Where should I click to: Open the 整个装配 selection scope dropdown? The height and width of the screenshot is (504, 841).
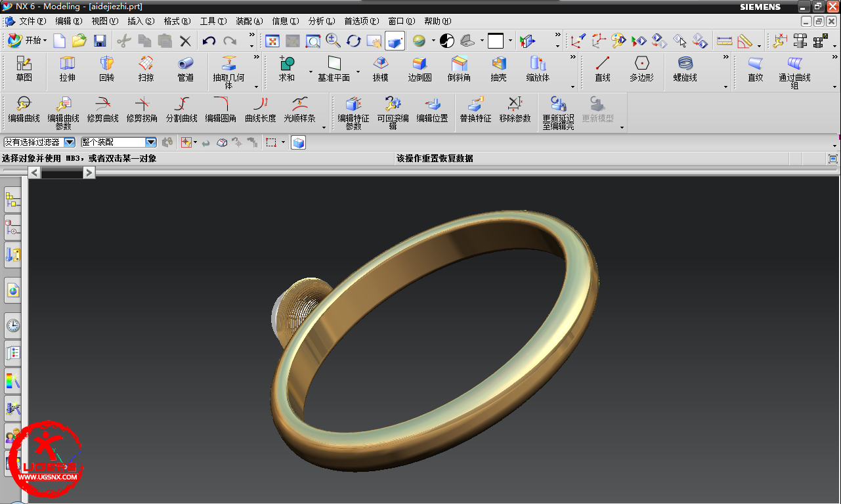click(x=151, y=142)
